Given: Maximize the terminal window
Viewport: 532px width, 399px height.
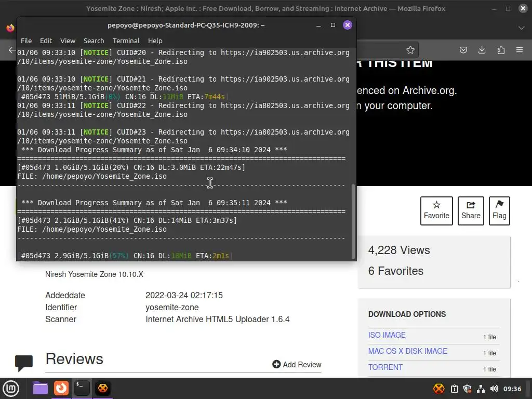Looking at the screenshot, I should point(333,25).
